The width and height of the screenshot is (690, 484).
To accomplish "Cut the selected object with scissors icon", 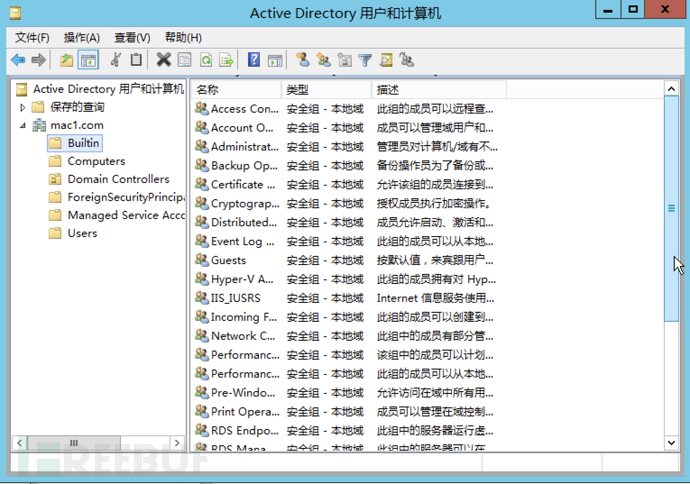I will coord(116,60).
